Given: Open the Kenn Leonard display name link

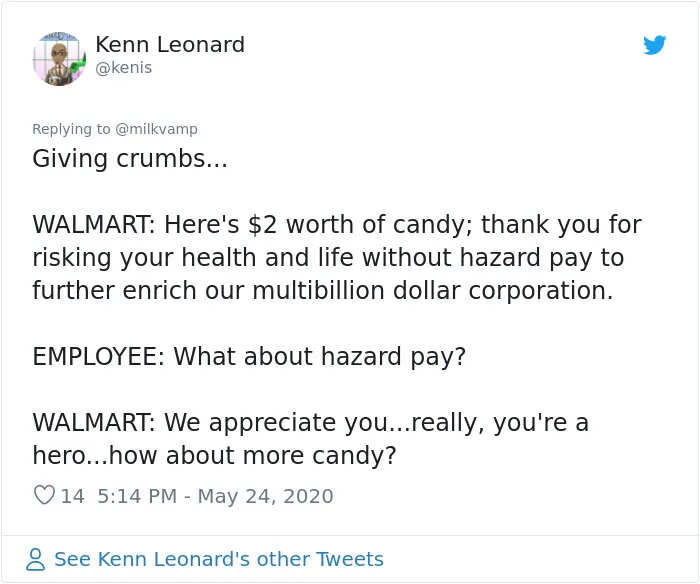Looking at the screenshot, I should click(170, 45).
